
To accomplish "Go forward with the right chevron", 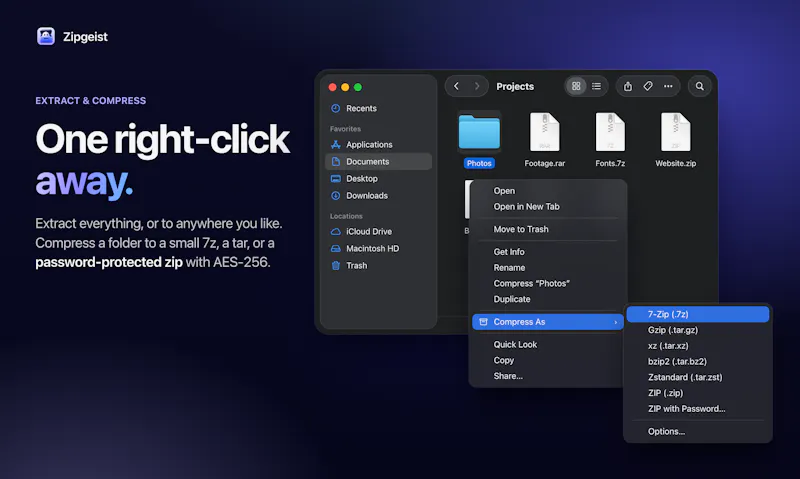I will tap(477, 86).
